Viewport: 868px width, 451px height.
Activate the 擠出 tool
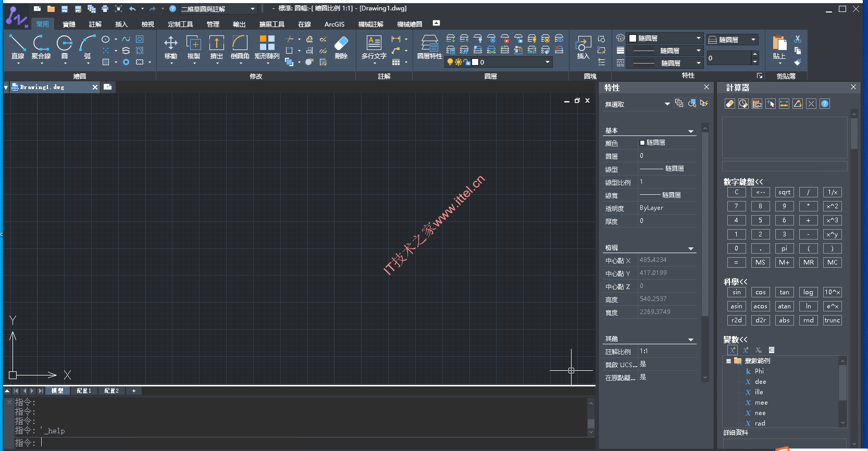coord(216,47)
